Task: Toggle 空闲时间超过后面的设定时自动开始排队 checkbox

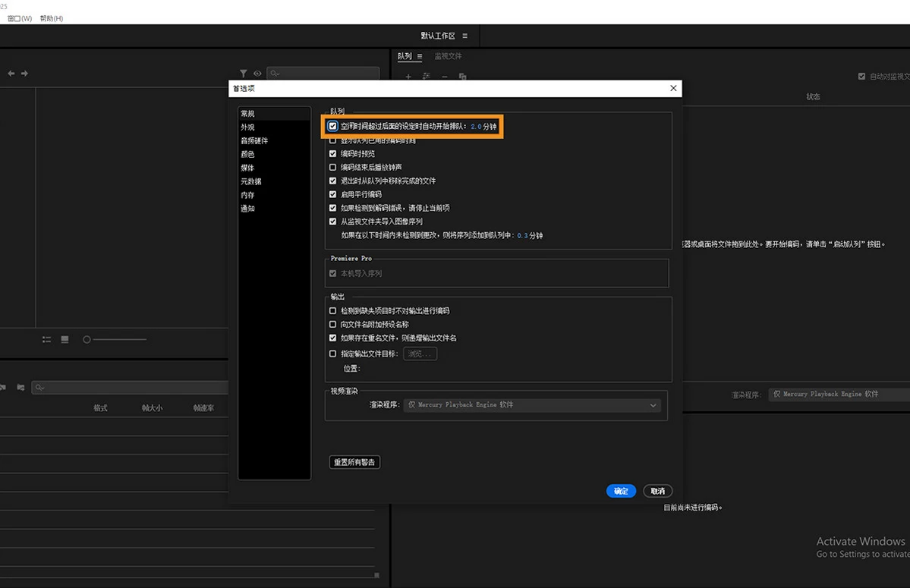Action: (332, 127)
